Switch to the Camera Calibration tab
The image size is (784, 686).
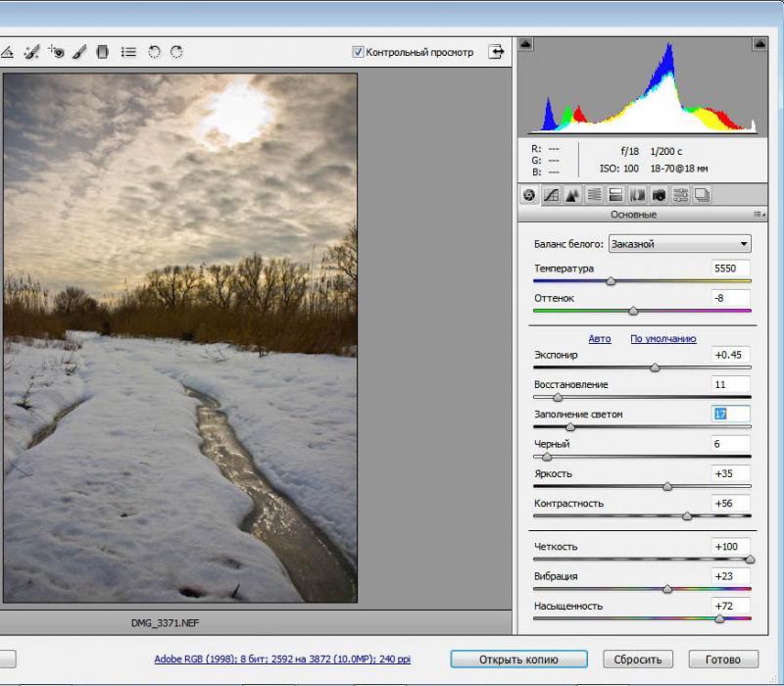pyautogui.click(x=659, y=195)
